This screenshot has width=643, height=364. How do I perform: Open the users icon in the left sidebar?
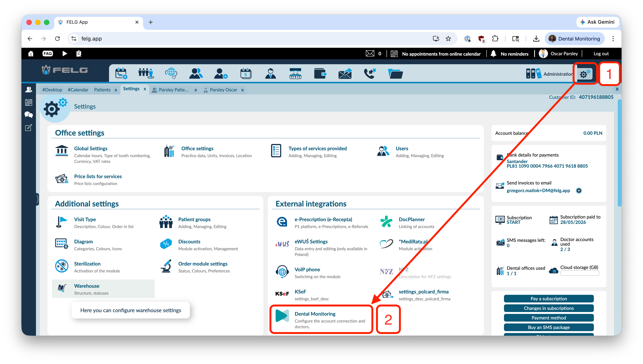[x=29, y=89]
